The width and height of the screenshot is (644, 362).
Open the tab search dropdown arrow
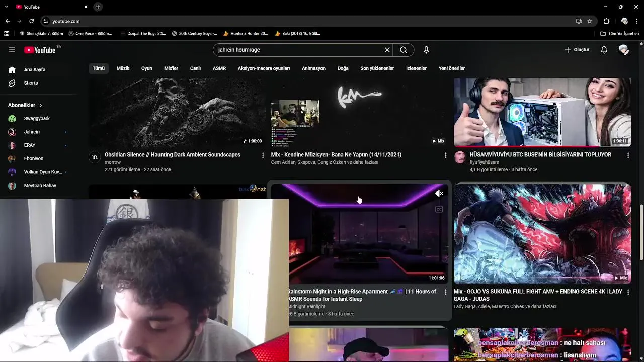7,7
